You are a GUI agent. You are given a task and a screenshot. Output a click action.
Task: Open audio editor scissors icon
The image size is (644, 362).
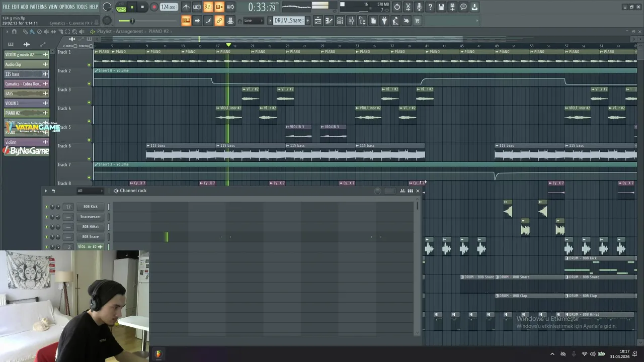pyautogui.click(x=409, y=7)
